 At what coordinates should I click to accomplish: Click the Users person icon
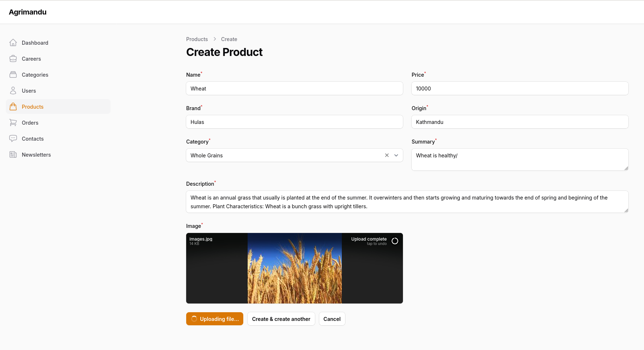(x=13, y=90)
